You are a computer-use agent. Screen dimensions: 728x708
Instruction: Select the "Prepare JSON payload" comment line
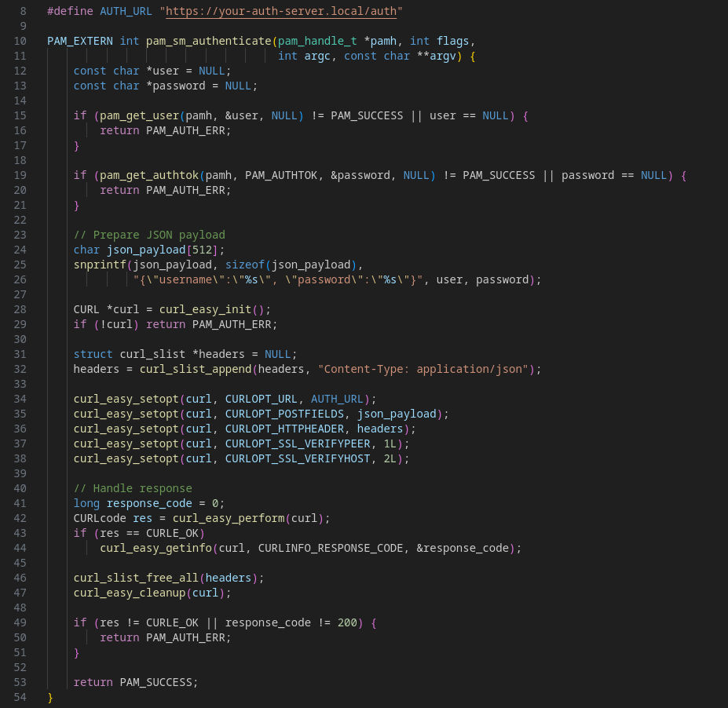[x=149, y=235]
